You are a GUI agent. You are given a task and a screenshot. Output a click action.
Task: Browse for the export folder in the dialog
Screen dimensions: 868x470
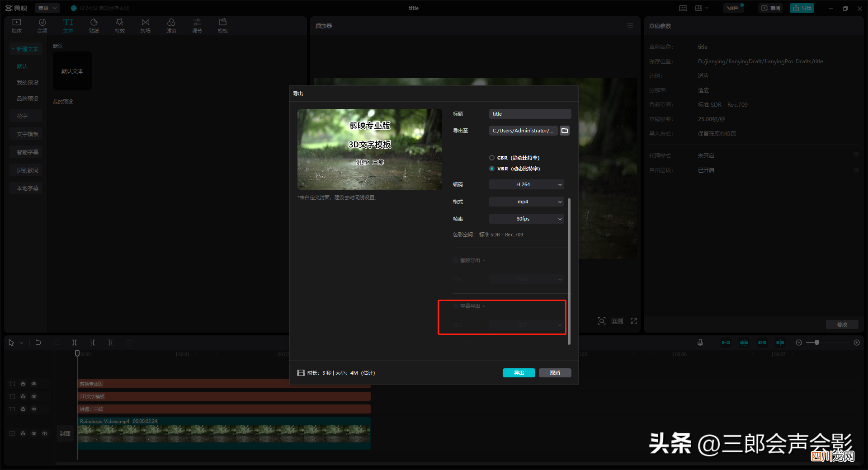click(x=565, y=131)
